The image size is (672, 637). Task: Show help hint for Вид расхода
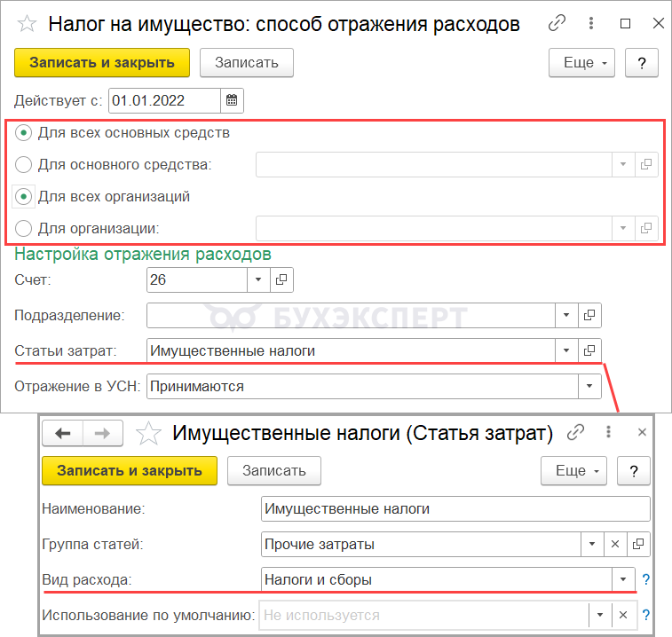point(646,579)
